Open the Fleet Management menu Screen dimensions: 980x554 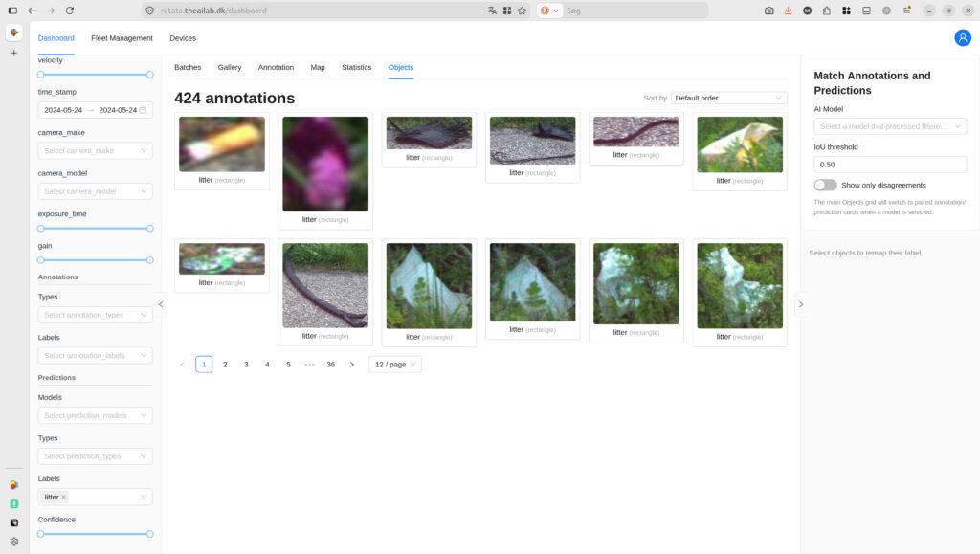pos(122,38)
